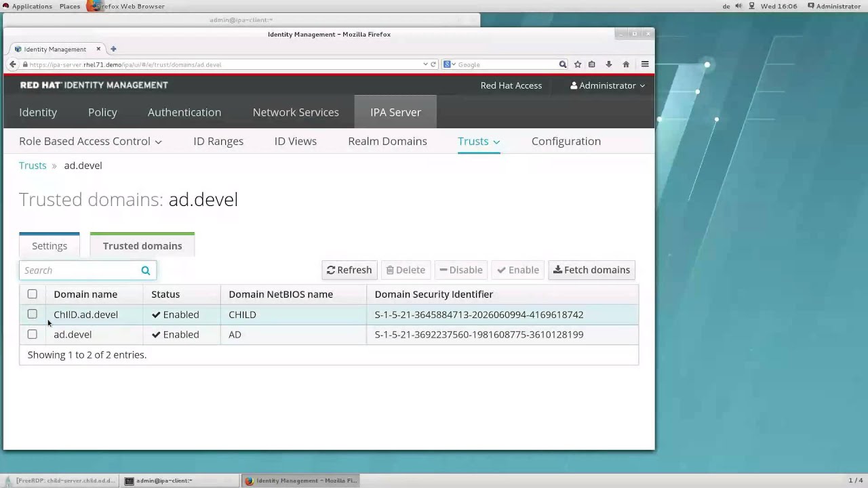Select the IPA Server menu

395,113
